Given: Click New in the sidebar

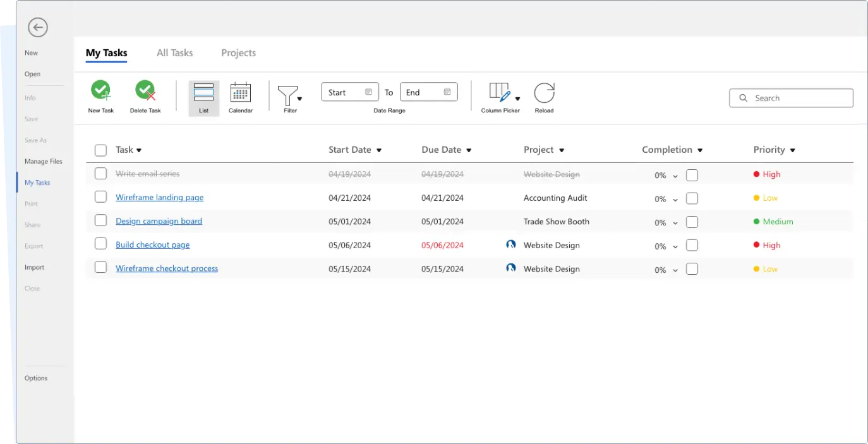Looking at the screenshot, I should [x=31, y=53].
